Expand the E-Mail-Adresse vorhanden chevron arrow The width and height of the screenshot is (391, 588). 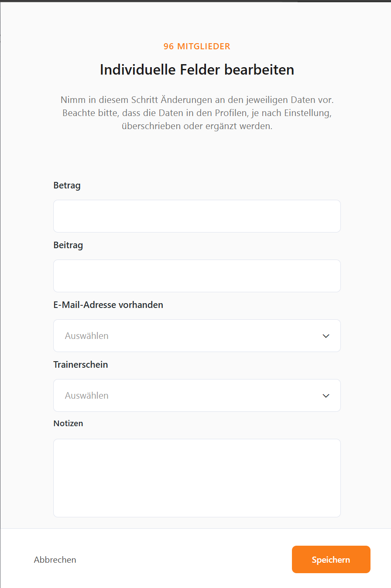pyautogui.click(x=326, y=336)
